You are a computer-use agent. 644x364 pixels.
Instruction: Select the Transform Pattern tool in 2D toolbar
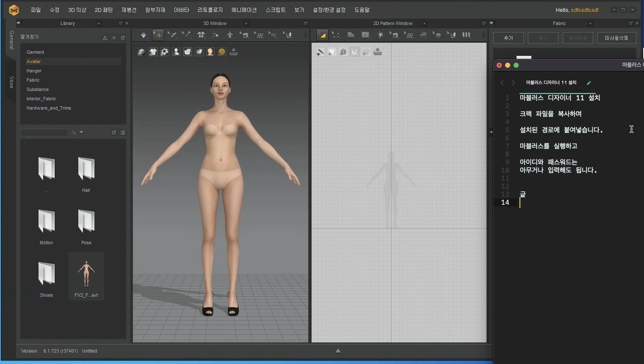322,35
